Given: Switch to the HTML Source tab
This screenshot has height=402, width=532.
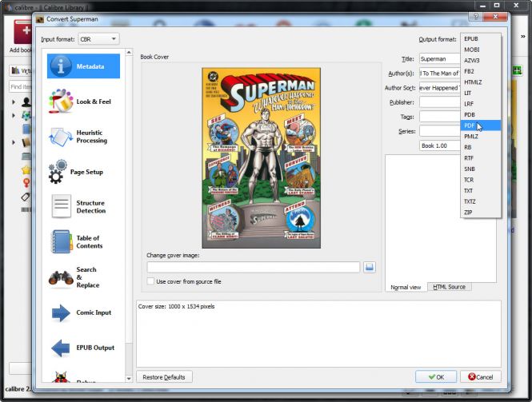Looking at the screenshot, I should 450,287.
